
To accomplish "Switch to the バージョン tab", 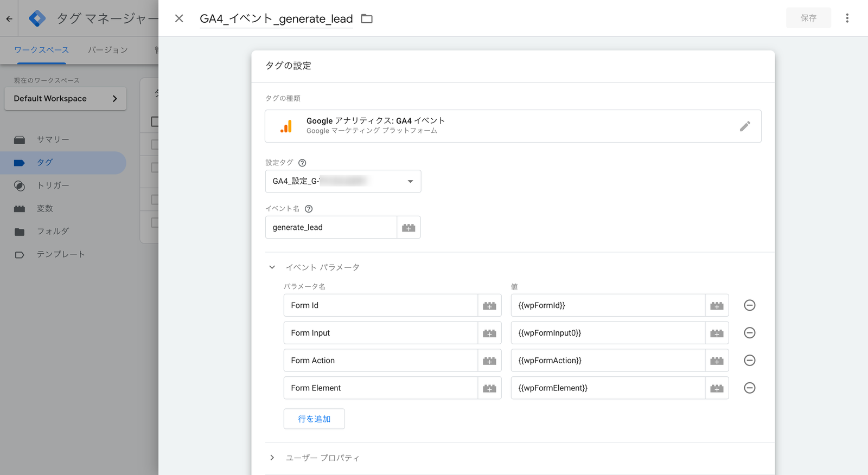I will (x=108, y=50).
